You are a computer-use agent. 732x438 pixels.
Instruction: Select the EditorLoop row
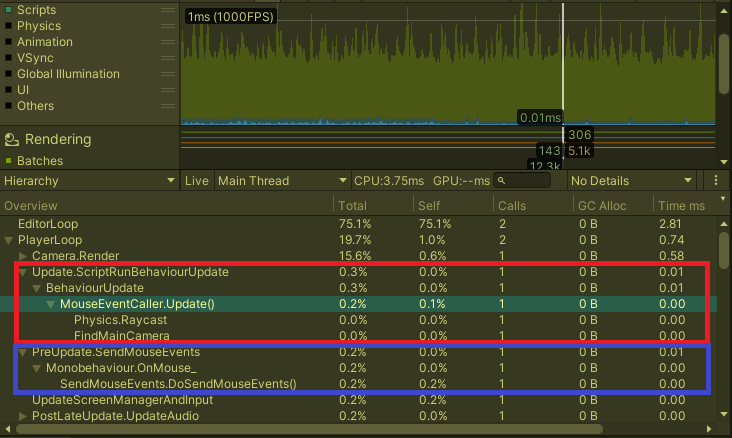pos(358,224)
